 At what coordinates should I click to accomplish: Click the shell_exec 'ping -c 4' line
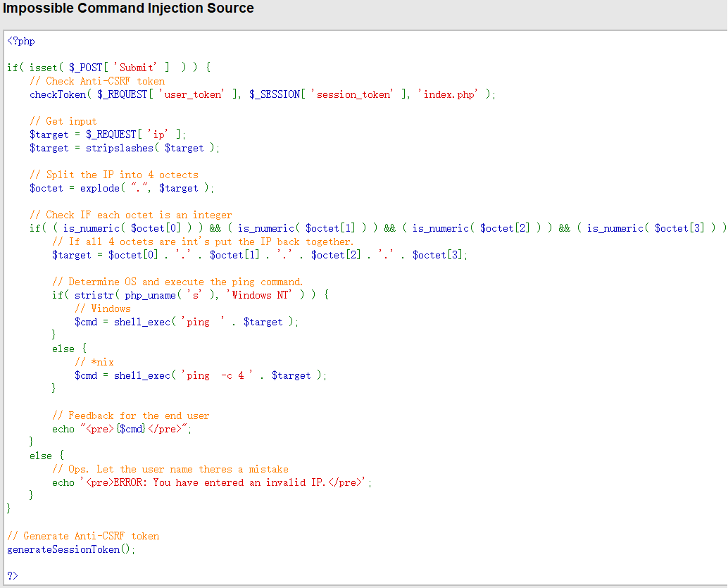point(201,375)
